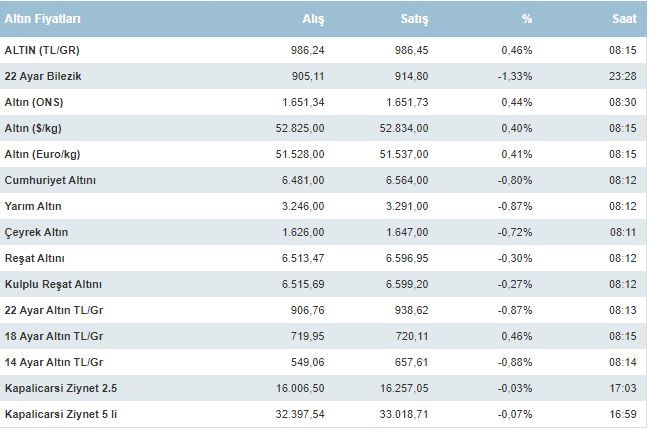Click the Saat column header
Screen dimensions: 649x430
[x=624, y=20]
